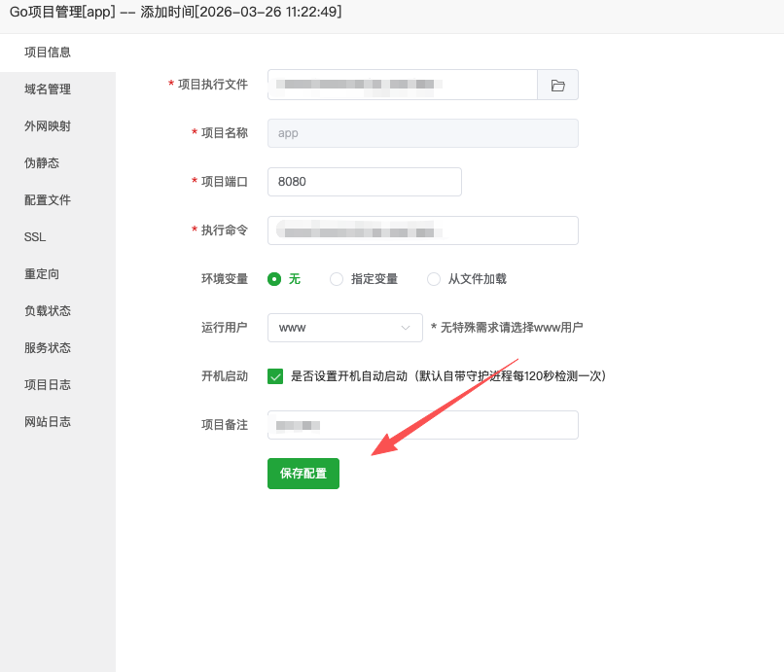Open the 项目日志 tab
Screen dimensions: 784x672
click(48, 385)
